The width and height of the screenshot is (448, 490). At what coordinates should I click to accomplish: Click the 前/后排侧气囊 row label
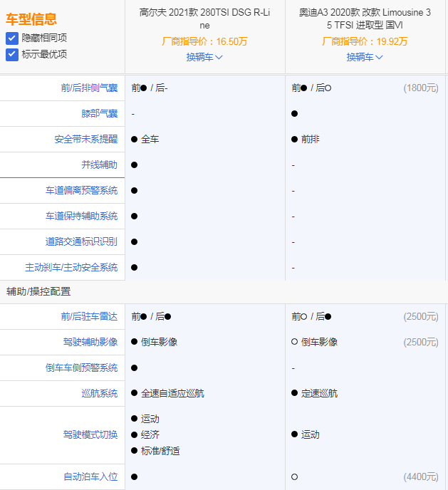89,88
